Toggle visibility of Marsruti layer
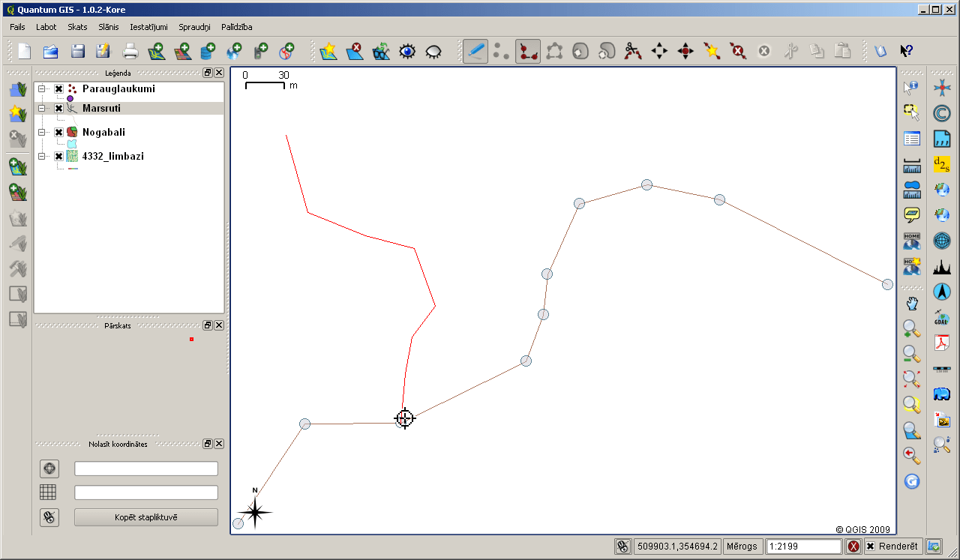This screenshot has width=960, height=560. click(58, 108)
